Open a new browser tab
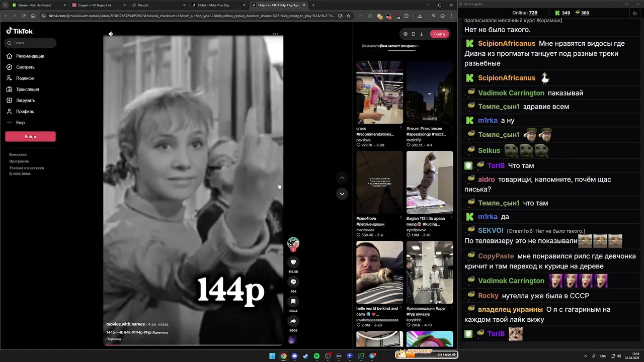644x362 pixels. pos(313,5)
